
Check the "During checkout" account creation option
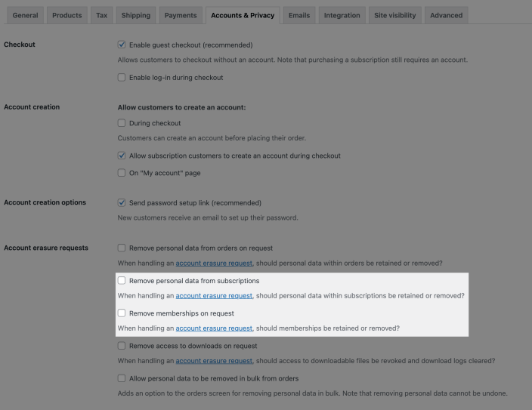pos(122,123)
